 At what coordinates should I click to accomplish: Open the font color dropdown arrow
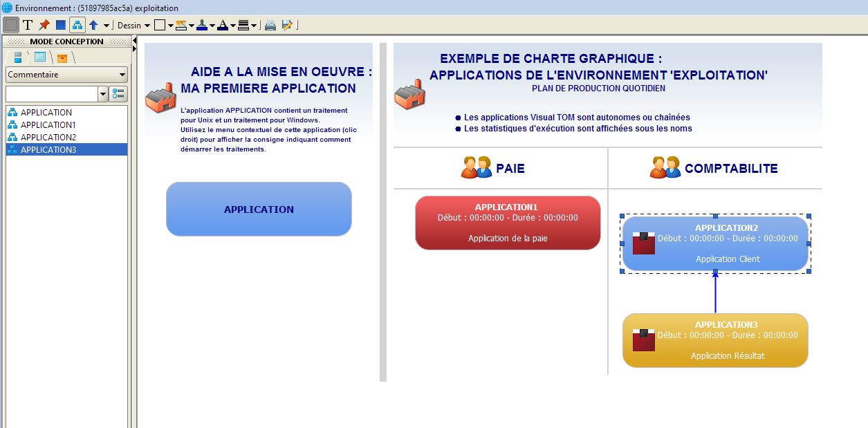[x=233, y=26]
